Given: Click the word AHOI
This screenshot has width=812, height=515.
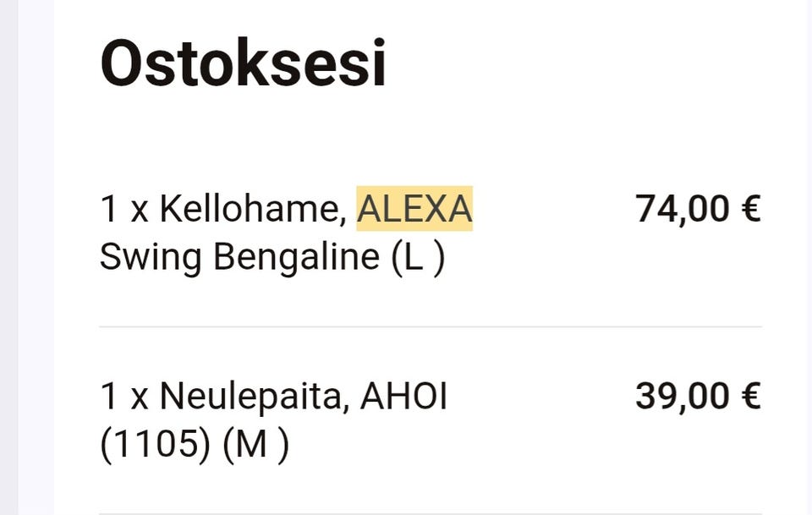Looking at the screenshot, I should pos(403,396).
